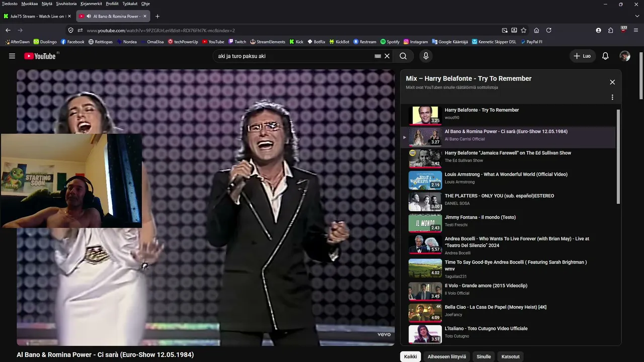Expand the list all tabs chevron
This screenshot has width=644, height=362.
[x=637, y=16]
